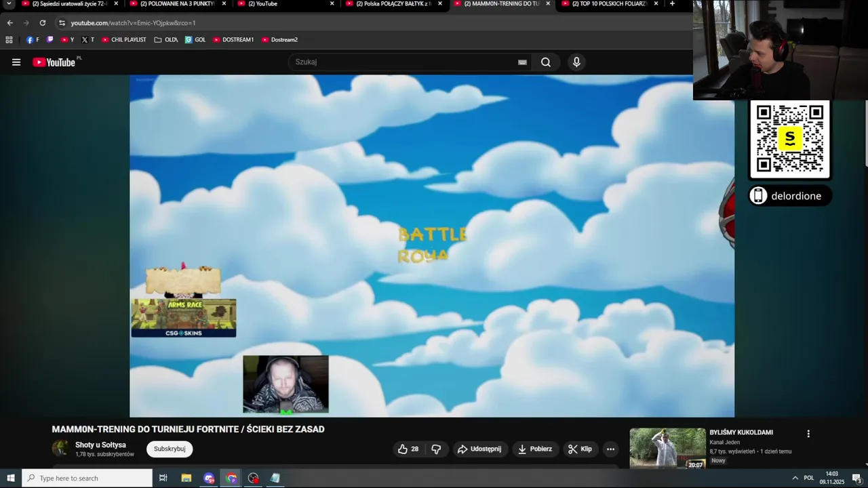Open File Explorer from the taskbar
This screenshot has height=488, width=868.
(x=186, y=479)
